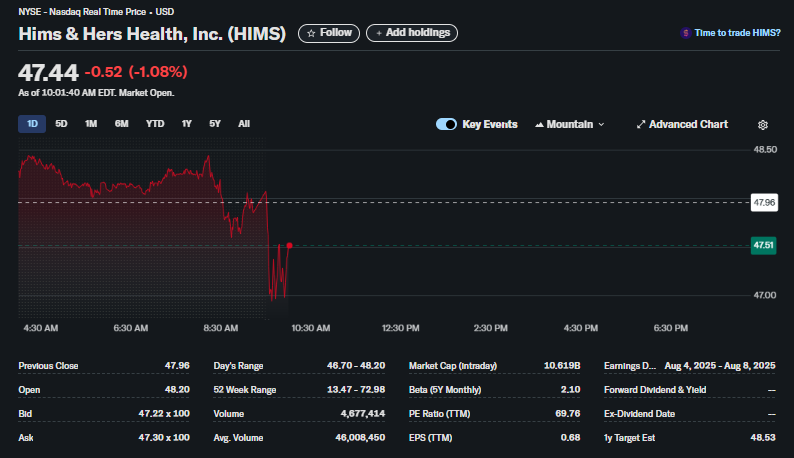Click the Volume value 4,677,414
The height and width of the screenshot is (458, 794).
point(363,414)
